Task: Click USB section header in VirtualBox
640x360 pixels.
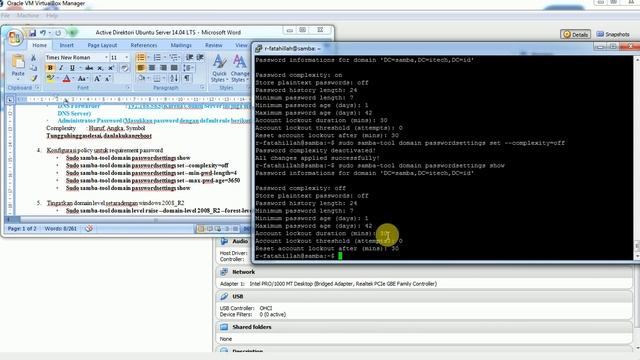Action: [425, 296]
